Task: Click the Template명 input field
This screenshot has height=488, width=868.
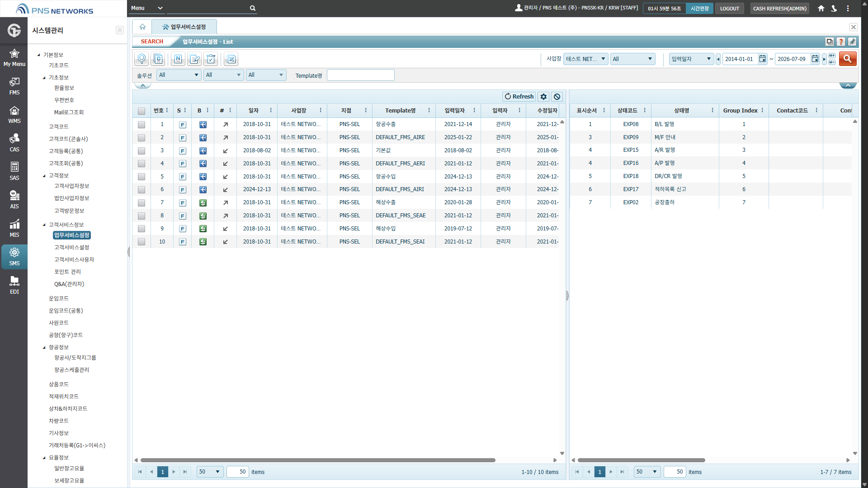Action: [x=360, y=75]
